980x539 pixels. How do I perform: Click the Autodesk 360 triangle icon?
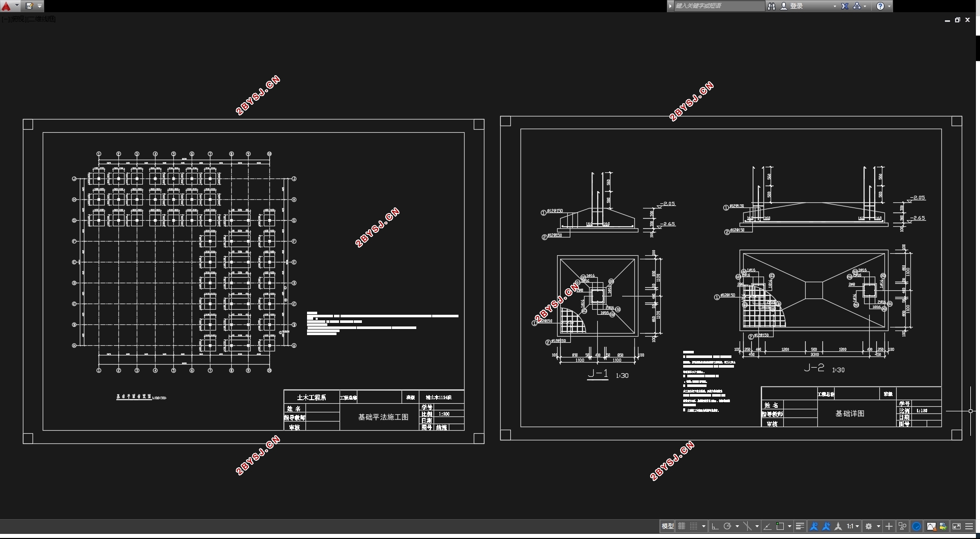(857, 6)
